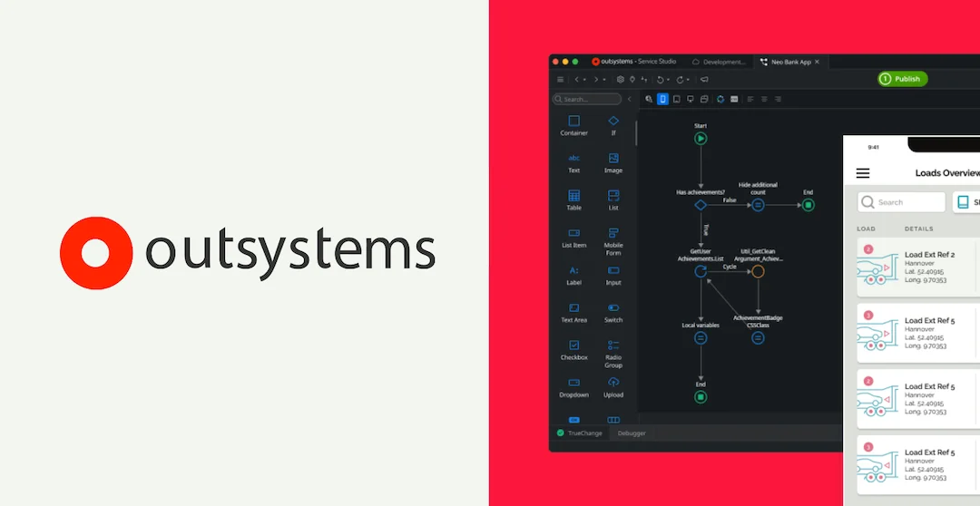The image size is (980, 506).
Task: Click the toolbox vertical scrollbar
Action: (636, 132)
